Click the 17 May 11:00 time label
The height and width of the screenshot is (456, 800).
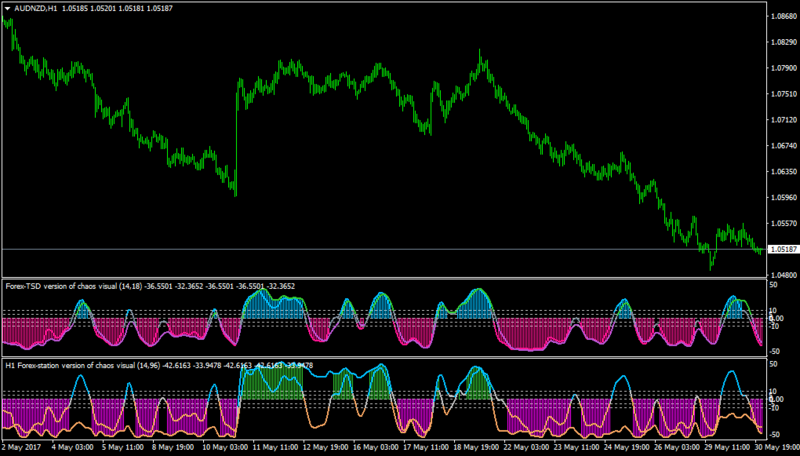426,446
